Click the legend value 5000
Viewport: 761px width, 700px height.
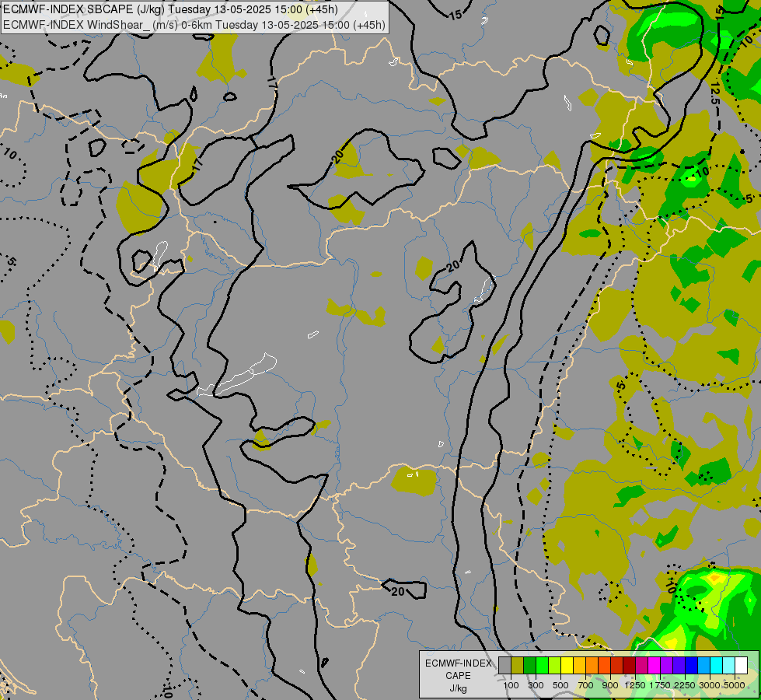tap(735, 685)
